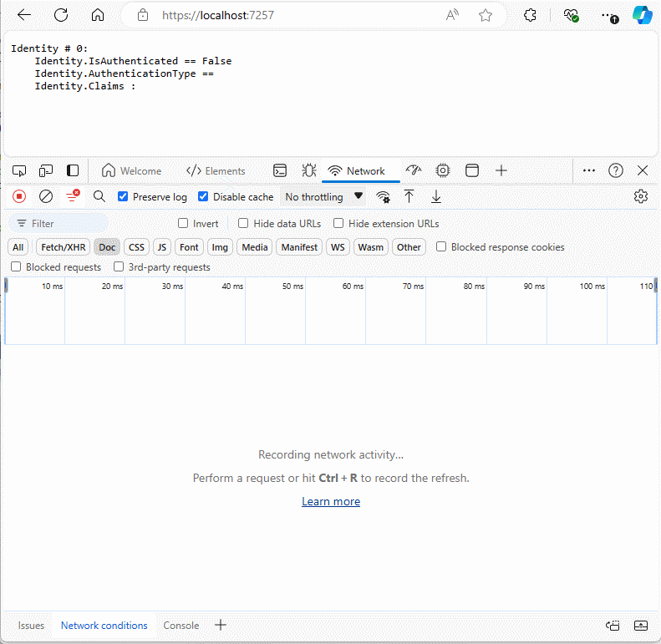Viewport: 661px width, 644px height.
Task: Open Customize and control DevTools menu
Action: coord(589,170)
